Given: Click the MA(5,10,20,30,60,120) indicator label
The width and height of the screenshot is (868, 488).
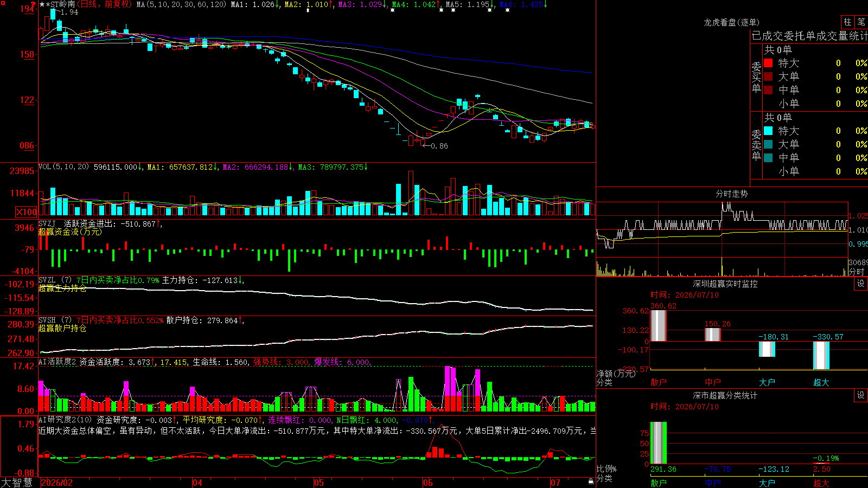Looking at the screenshot, I should 181,5.
